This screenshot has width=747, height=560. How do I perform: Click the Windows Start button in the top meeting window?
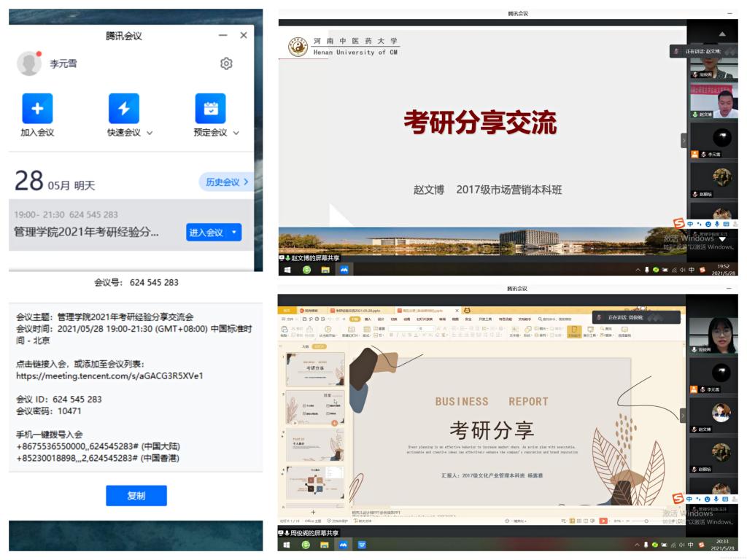287,269
